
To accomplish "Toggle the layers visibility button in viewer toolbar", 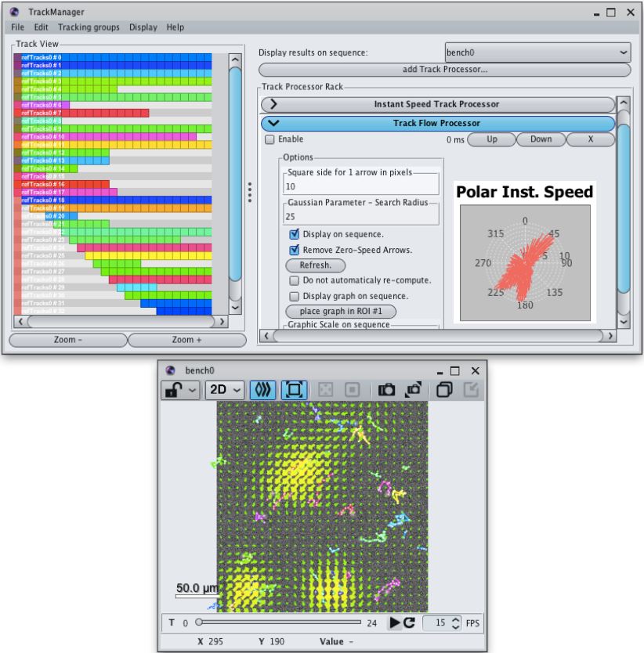I will click(262, 390).
